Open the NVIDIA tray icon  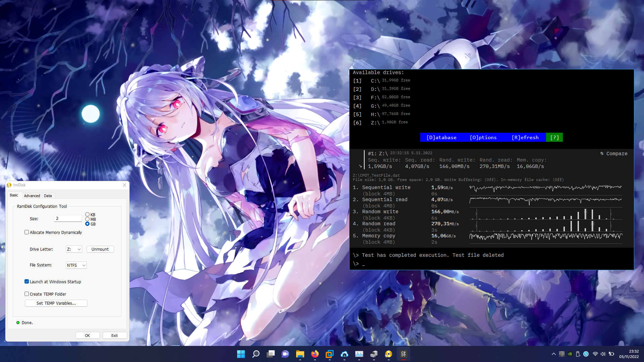[570, 354]
